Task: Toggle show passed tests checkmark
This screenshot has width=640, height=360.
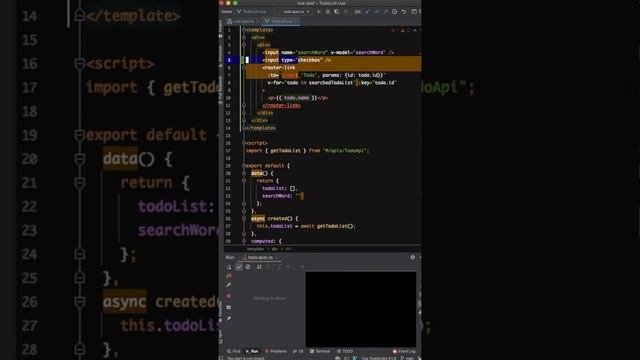Action: [239, 267]
